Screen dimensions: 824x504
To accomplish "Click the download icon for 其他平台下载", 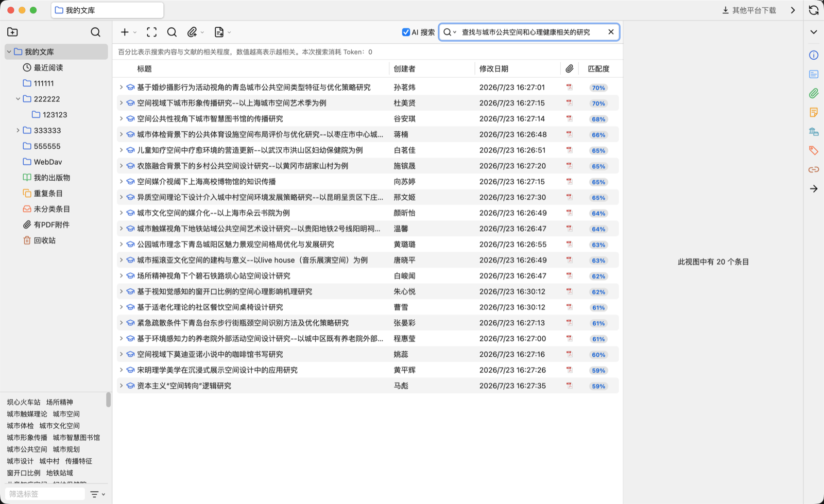I will [x=725, y=10].
